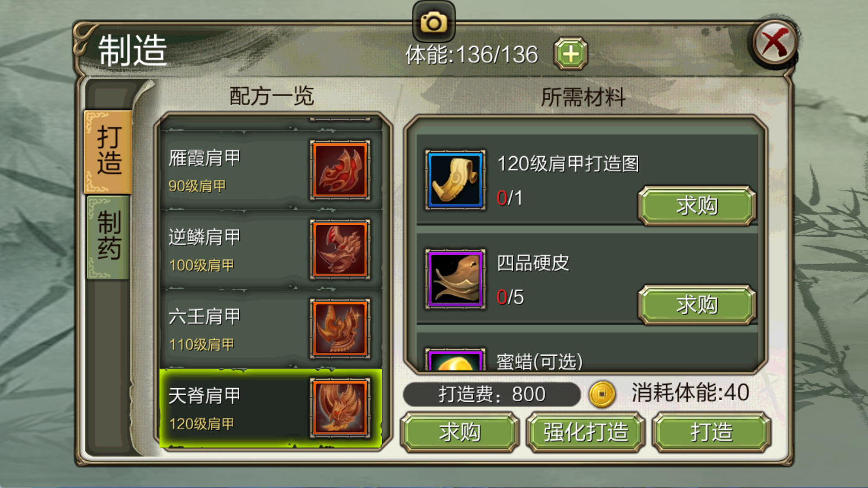The width and height of the screenshot is (868, 488).
Task: Click the bottom 求购 purchase button
Action: click(460, 432)
